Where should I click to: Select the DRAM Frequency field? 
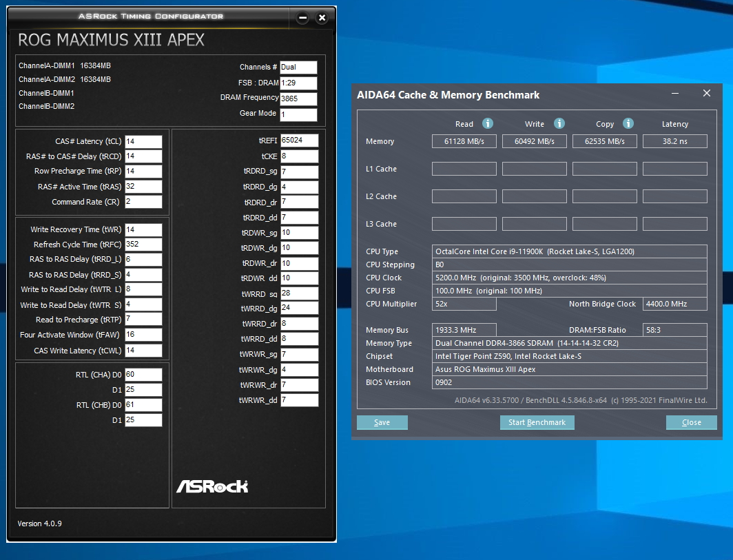pos(299,99)
